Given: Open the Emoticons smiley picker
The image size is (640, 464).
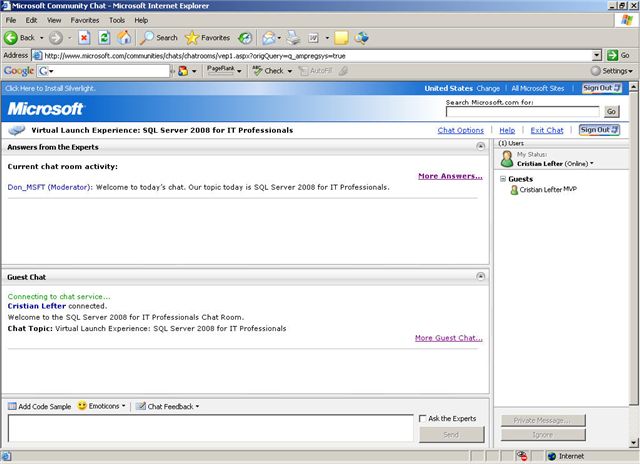Looking at the screenshot, I should [x=102, y=406].
